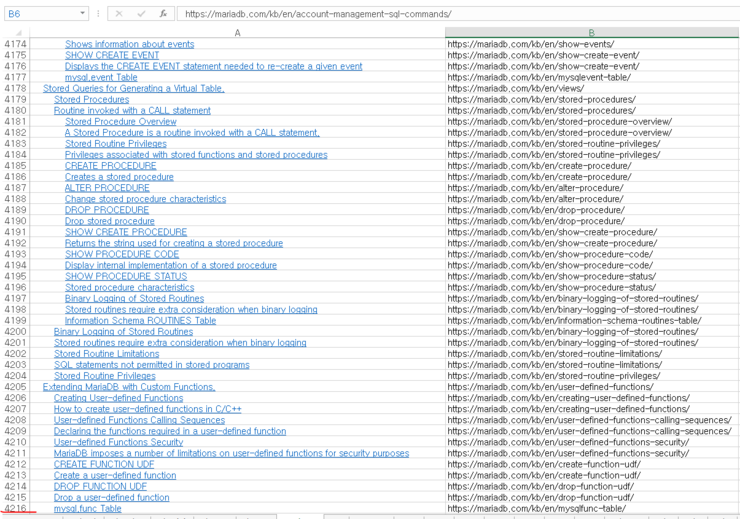Viewport: 740px width, 519px height.
Task: Open the Name Box dropdown arrow
Action: (x=83, y=13)
